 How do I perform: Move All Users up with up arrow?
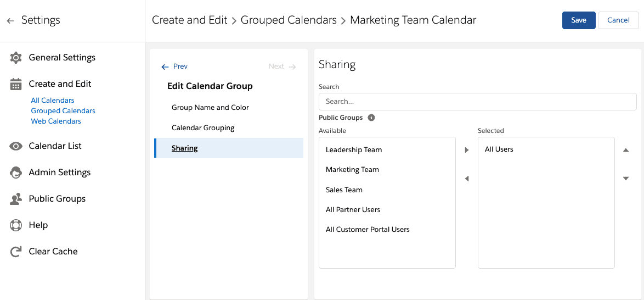(x=626, y=150)
